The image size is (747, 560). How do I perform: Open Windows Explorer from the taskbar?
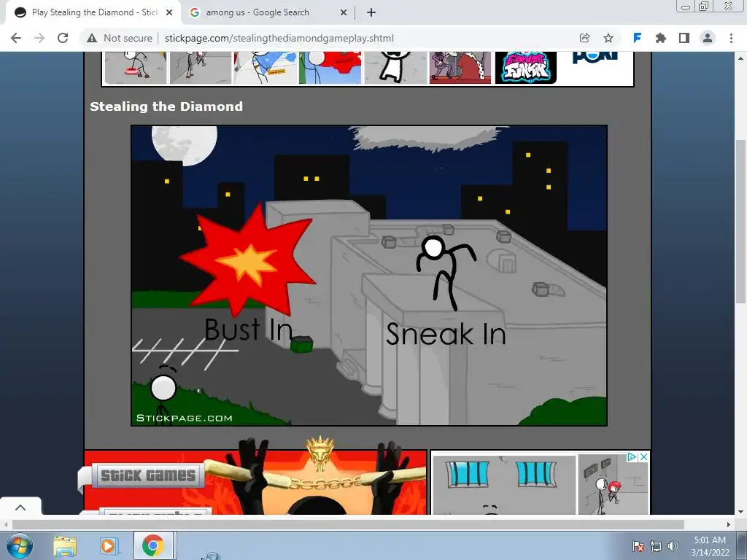click(65, 546)
